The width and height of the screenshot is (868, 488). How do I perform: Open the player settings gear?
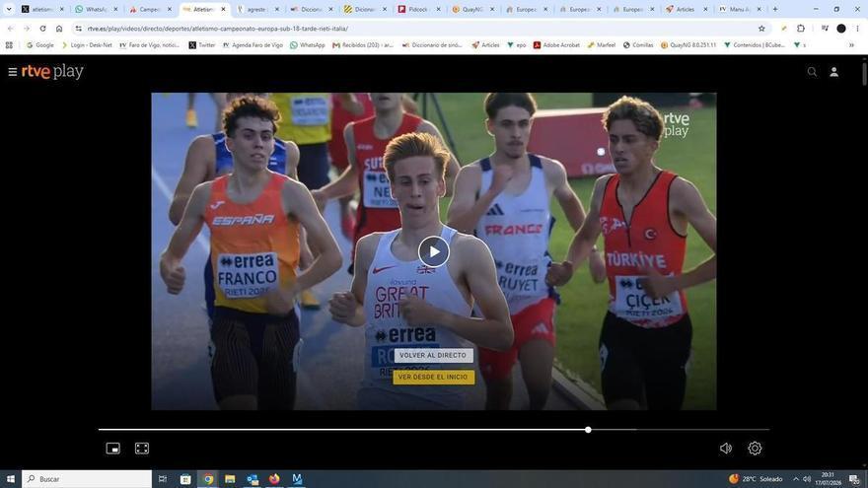click(x=755, y=449)
